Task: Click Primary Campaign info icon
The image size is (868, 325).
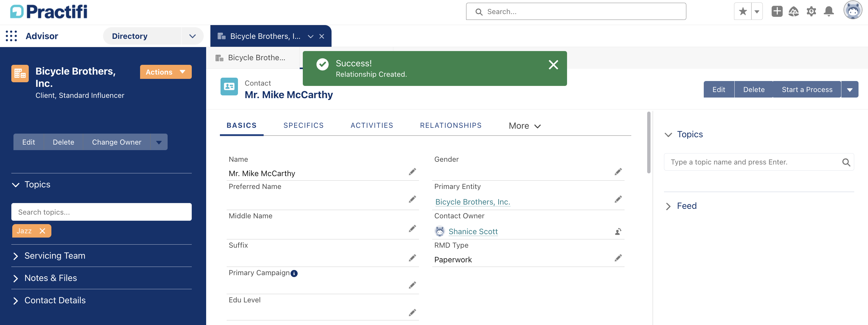Action: (x=294, y=273)
